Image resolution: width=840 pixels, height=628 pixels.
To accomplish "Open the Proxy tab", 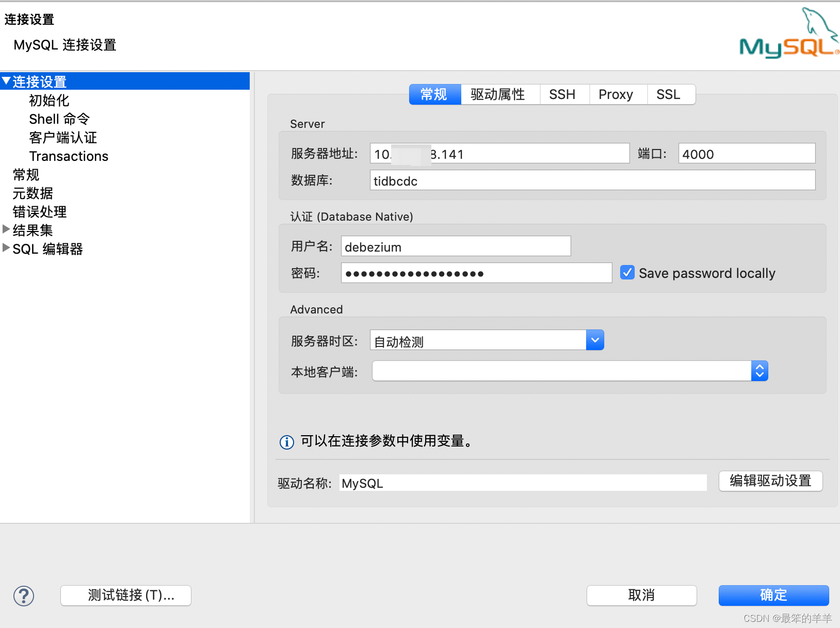I will (x=618, y=94).
